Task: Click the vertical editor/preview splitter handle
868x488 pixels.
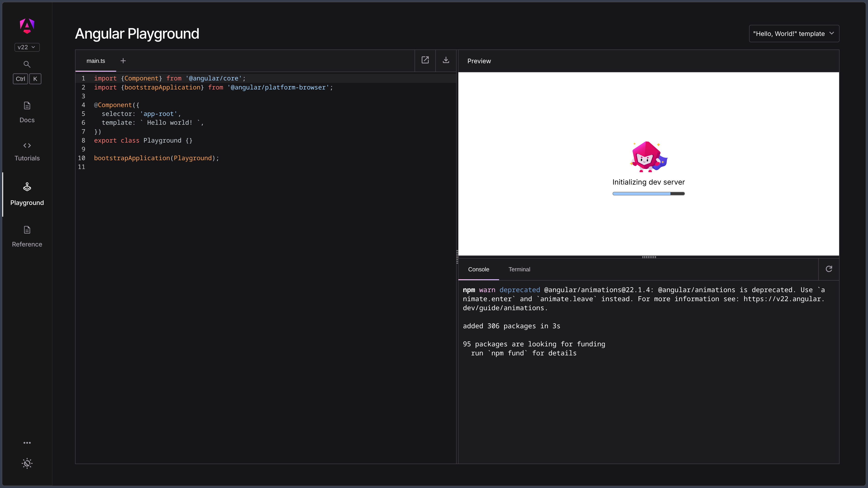Action: click(x=457, y=257)
